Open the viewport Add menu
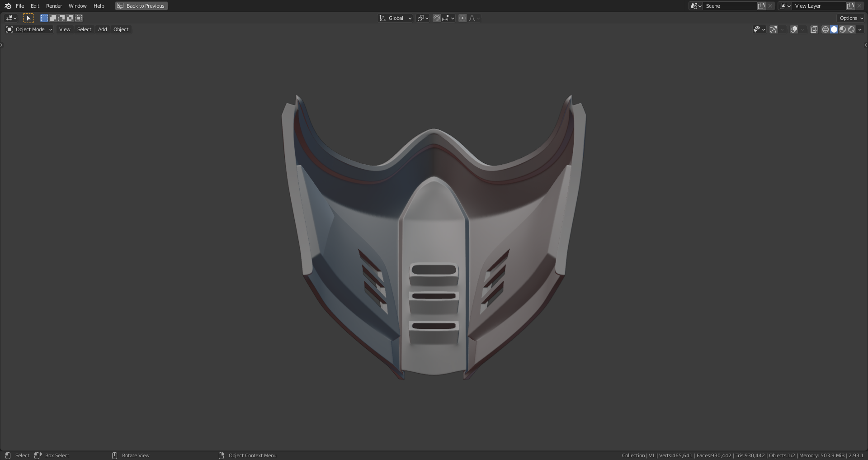Screen dimensions: 868x460 coord(102,29)
